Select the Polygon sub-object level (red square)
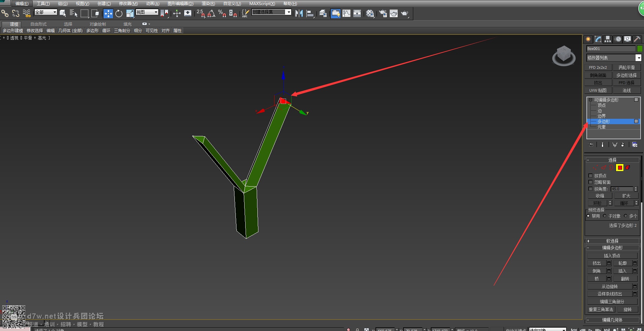644x331 pixels. (620, 167)
